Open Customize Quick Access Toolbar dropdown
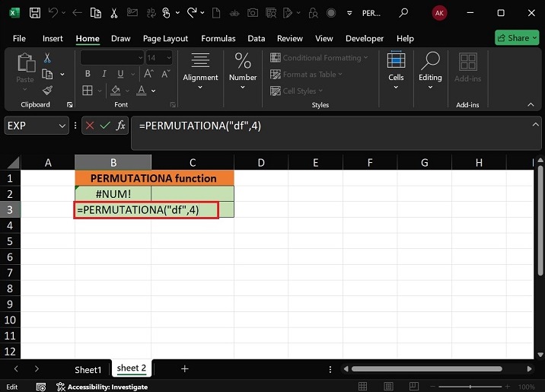Image resolution: width=545 pixels, height=392 pixels. tap(349, 13)
